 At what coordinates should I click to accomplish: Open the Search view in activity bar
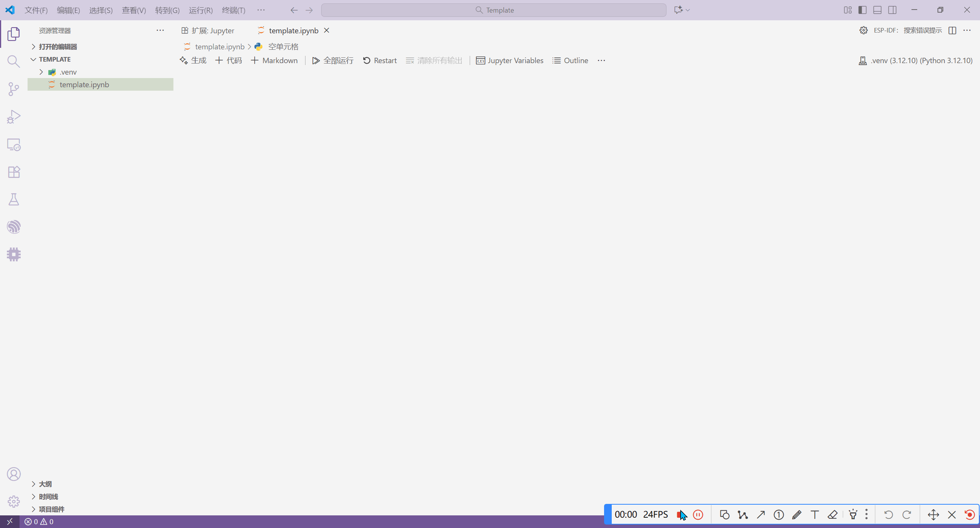pos(13,61)
